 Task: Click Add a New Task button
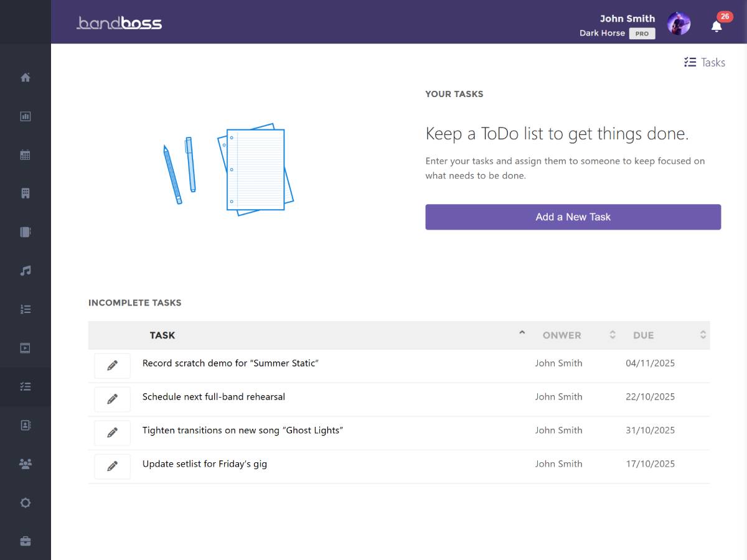pos(573,217)
